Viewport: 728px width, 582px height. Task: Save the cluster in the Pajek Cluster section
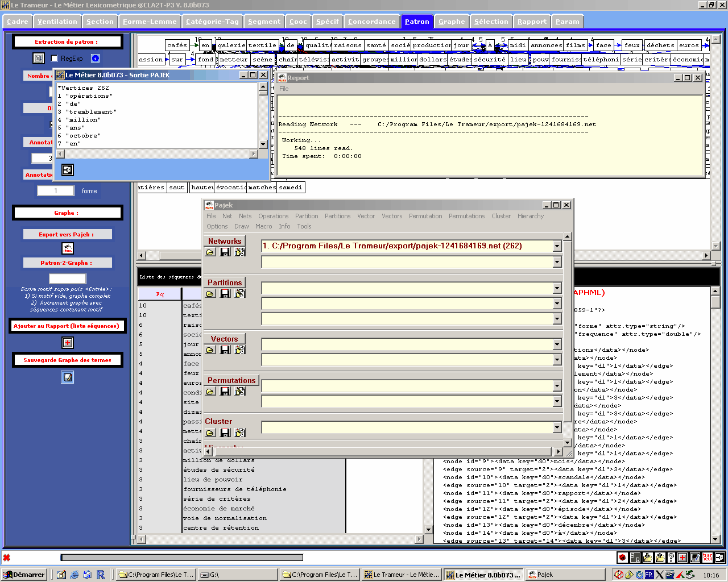coord(225,433)
